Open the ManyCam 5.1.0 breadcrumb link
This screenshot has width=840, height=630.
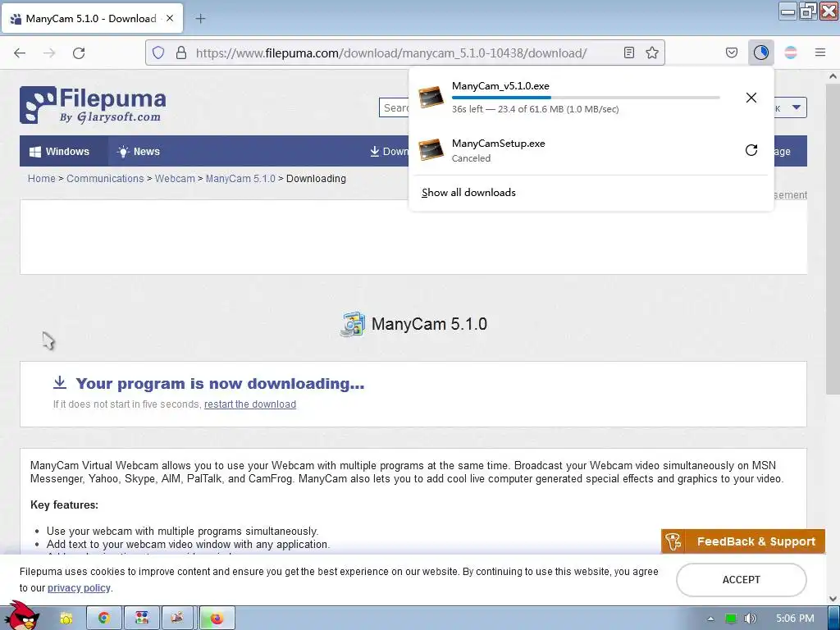click(240, 178)
